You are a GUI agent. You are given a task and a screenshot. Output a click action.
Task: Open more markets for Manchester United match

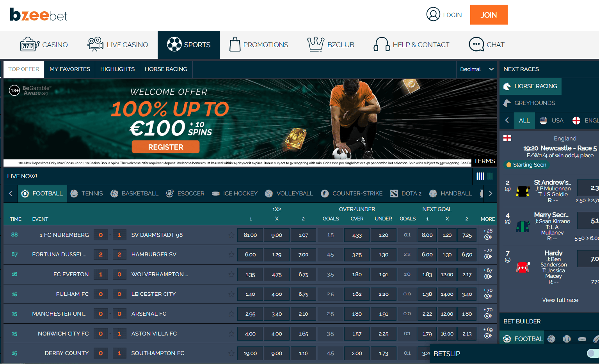pyautogui.click(x=488, y=313)
